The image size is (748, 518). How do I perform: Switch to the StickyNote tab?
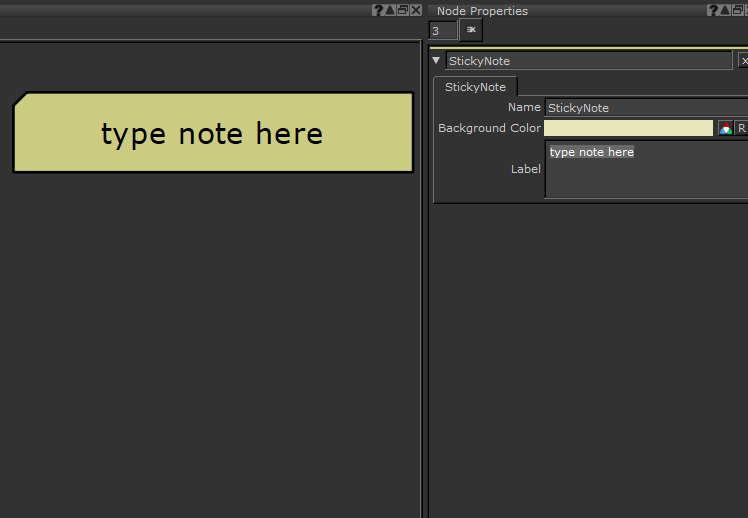(475, 87)
